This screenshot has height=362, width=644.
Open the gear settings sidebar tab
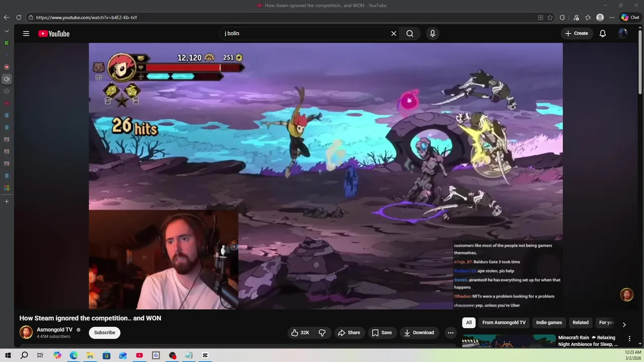click(x=7, y=91)
